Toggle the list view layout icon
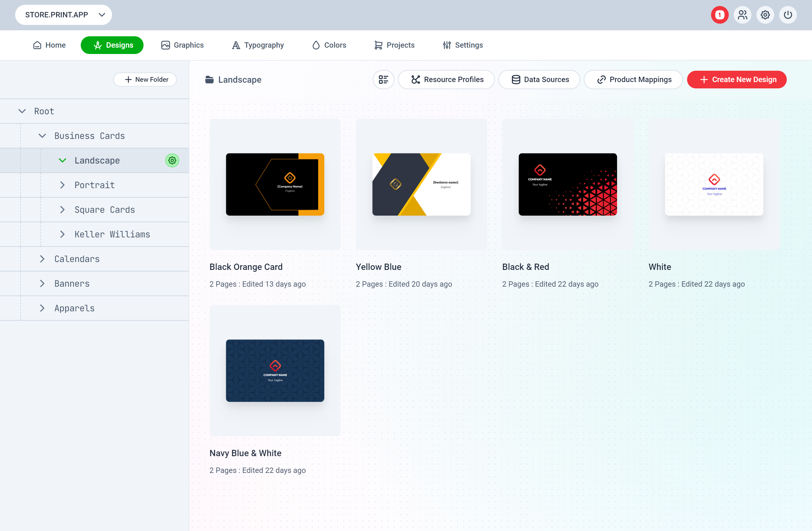The image size is (812, 531). tap(384, 80)
